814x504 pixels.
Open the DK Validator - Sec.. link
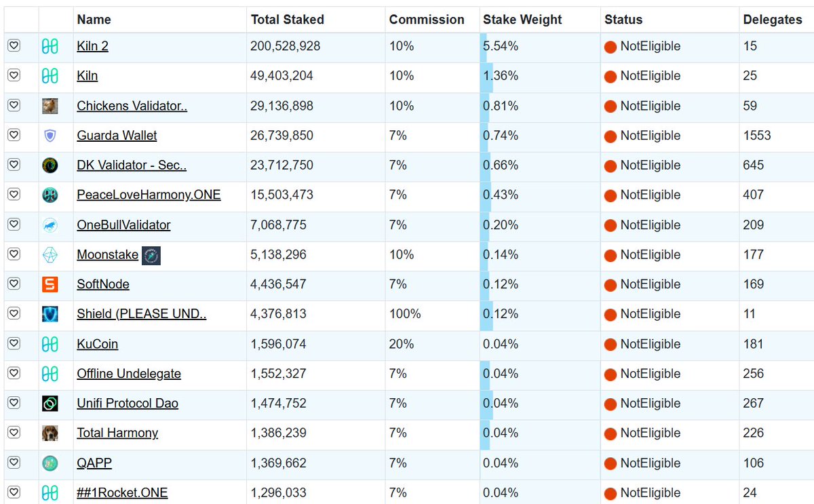click(132, 165)
